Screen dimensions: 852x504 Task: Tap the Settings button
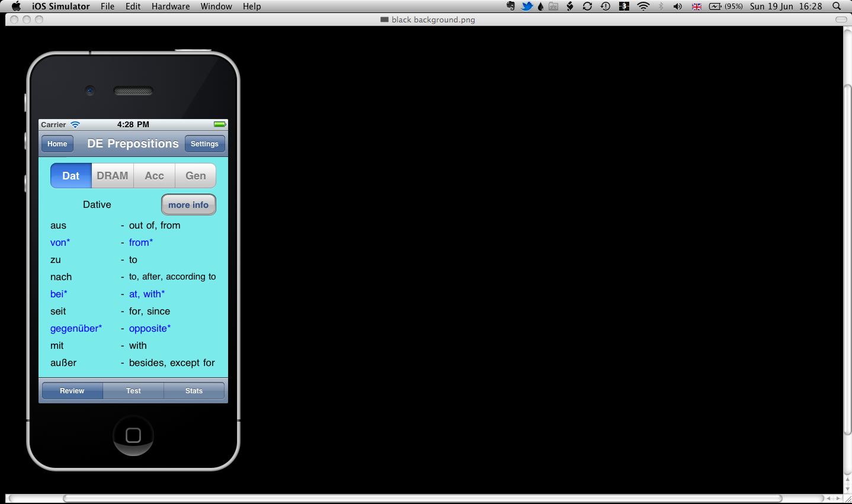coord(204,143)
